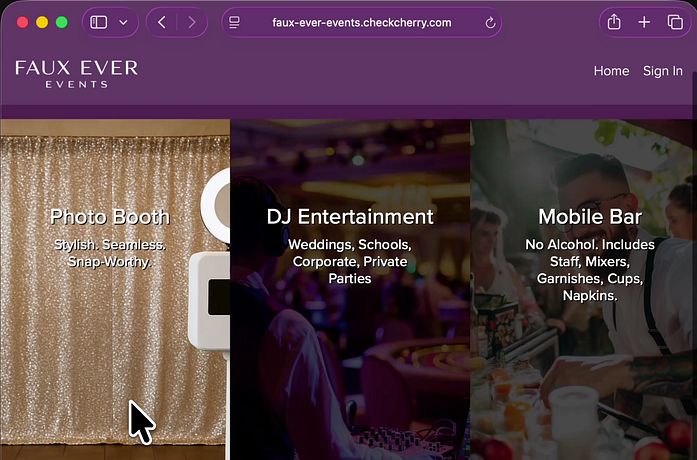
Task: Close the Safari window with red button
Action: tap(22, 22)
